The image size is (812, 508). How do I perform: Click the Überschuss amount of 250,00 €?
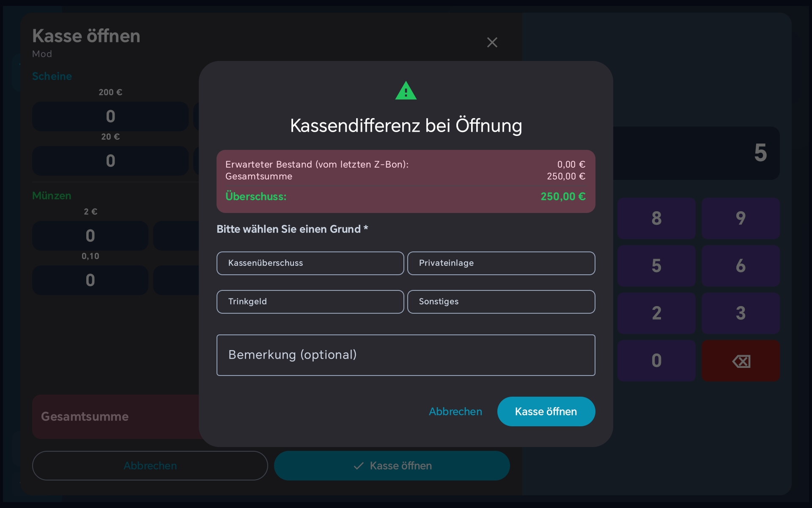tap(563, 196)
